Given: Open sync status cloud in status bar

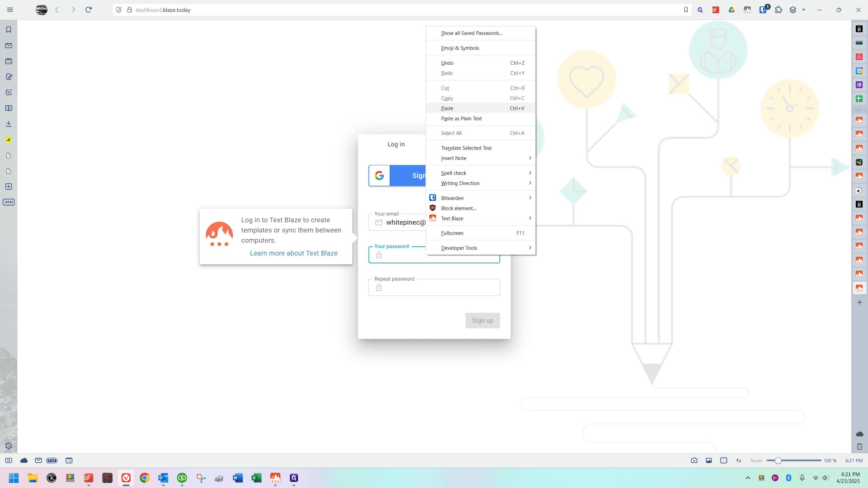Looking at the screenshot, I should tap(24, 461).
